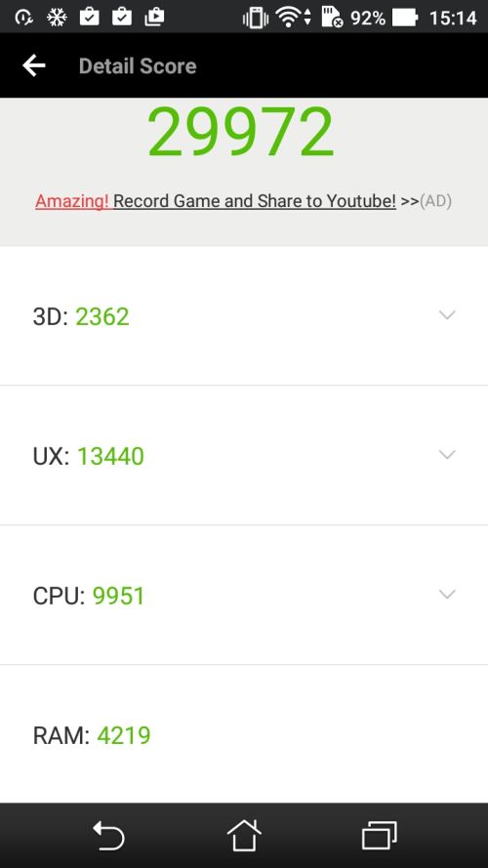Tap the Wi-Fi status icon
The width and height of the screenshot is (488, 868).
(x=289, y=18)
